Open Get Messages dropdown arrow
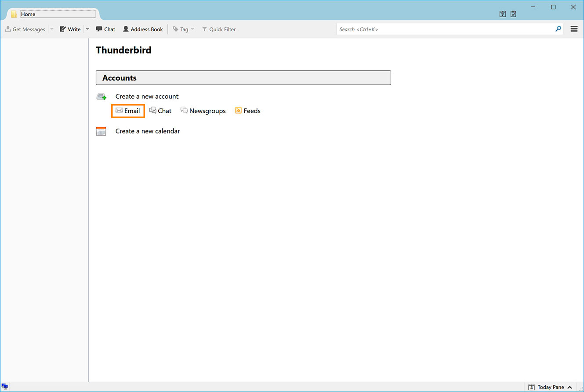This screenshot has width=584, height=392. [x=51, y=29]
